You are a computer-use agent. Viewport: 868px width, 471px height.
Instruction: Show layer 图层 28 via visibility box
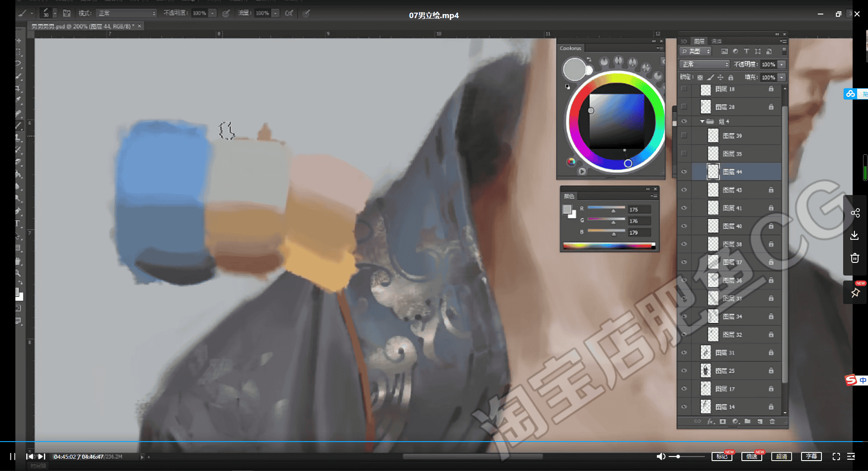684,107
